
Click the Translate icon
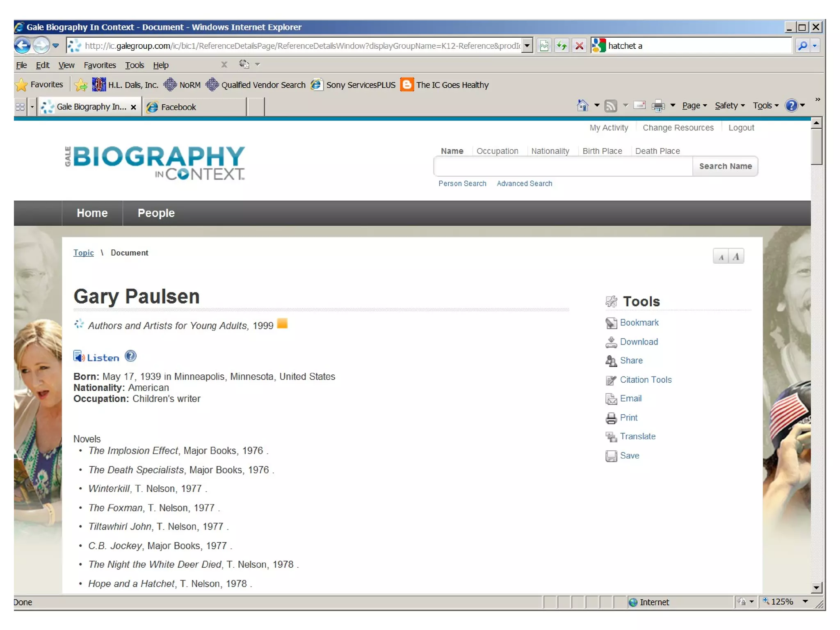[611, 437]
